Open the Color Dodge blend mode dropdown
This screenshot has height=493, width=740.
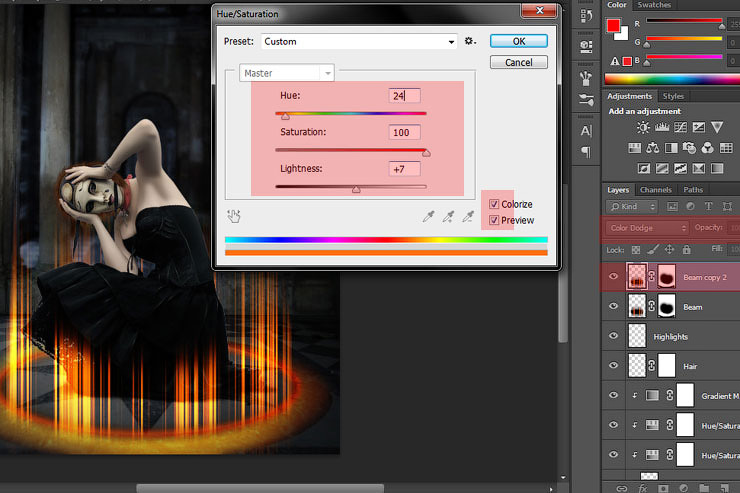click(646, 228)
